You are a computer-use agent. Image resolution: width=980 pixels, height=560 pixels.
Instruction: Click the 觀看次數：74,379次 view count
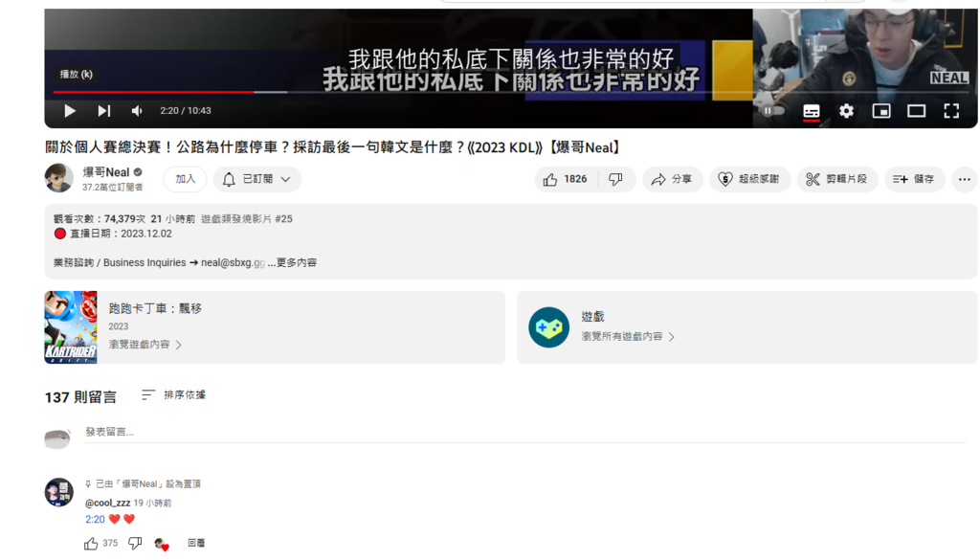[x=100, y=219]
